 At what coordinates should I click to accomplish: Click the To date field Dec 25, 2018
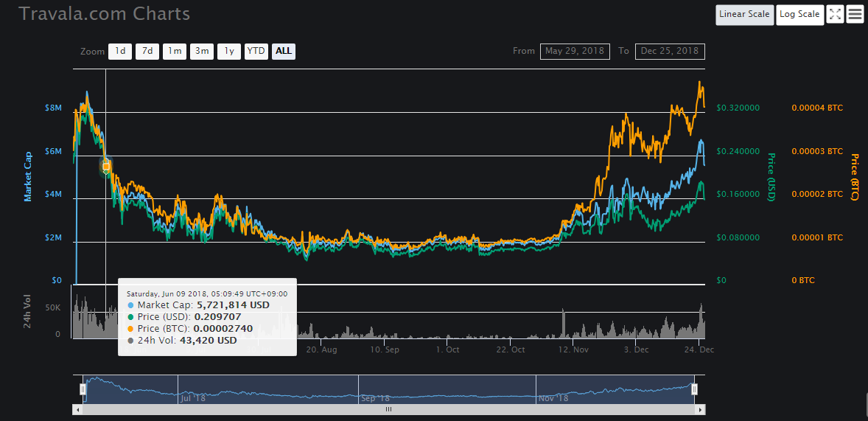670,51
